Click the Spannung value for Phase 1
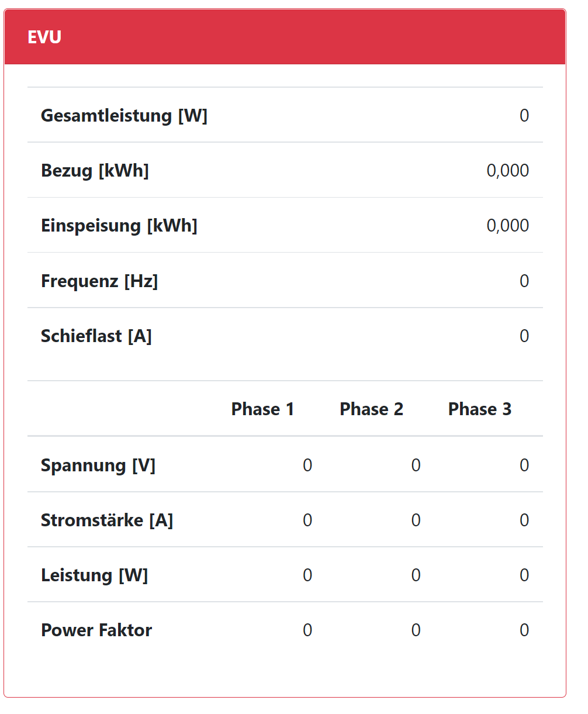Viewport: 588px width, 714px height. click(307, 465)
